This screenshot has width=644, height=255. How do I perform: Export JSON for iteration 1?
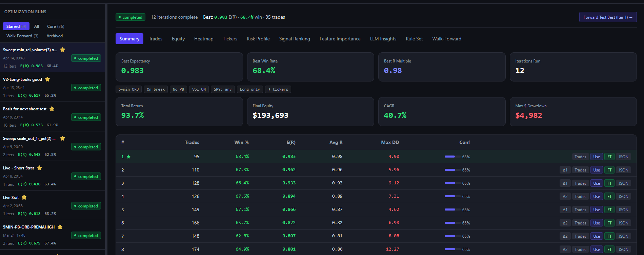(623, 157)
